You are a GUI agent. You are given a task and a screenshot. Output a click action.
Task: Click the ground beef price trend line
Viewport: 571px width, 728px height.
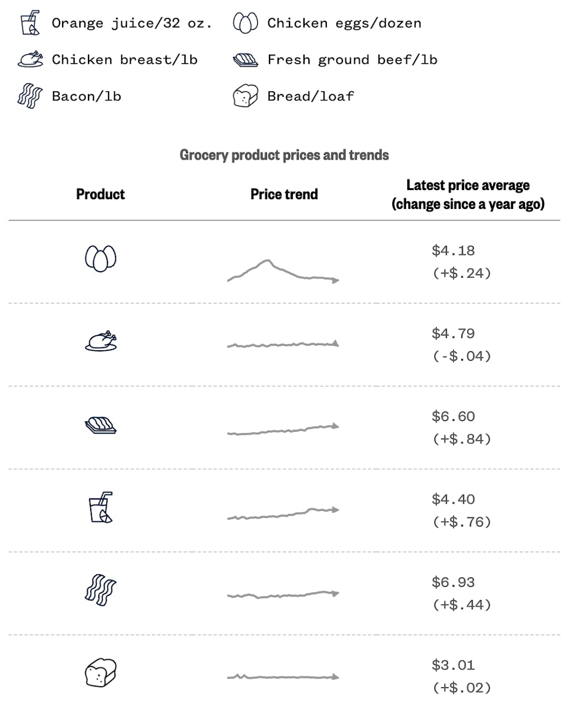(283, 430)
